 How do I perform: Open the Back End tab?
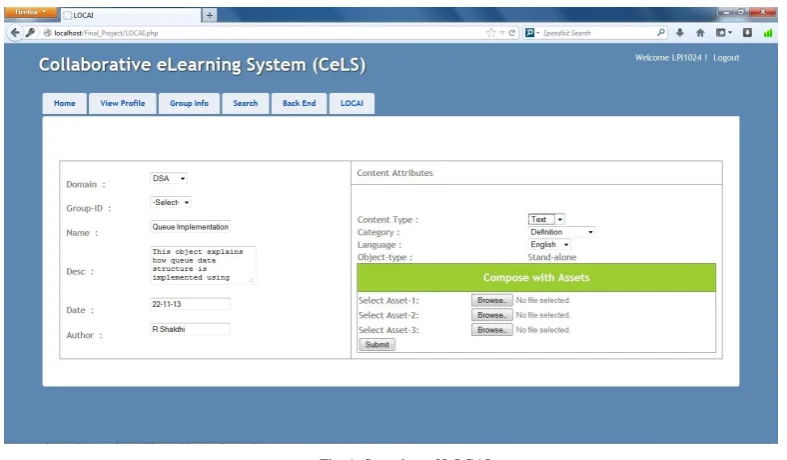(299, 103)
